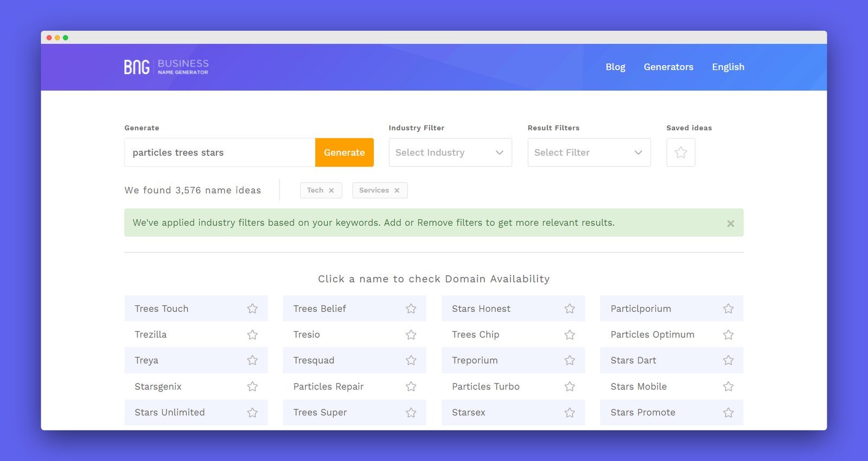Check domain for Starsex

469,412
